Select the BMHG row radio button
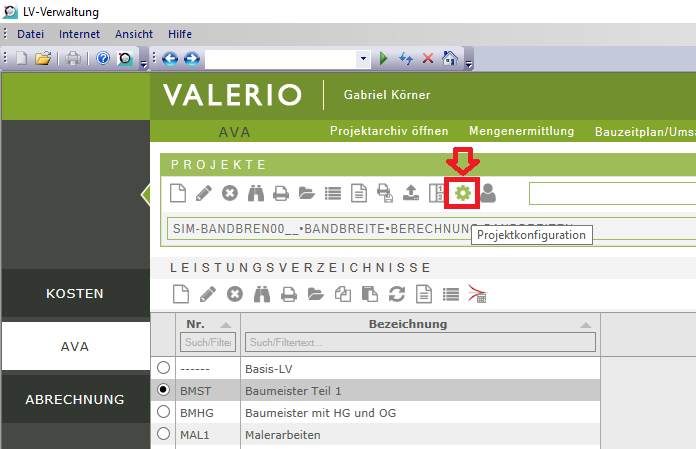The image size is (696, 449). click(164, 411)
